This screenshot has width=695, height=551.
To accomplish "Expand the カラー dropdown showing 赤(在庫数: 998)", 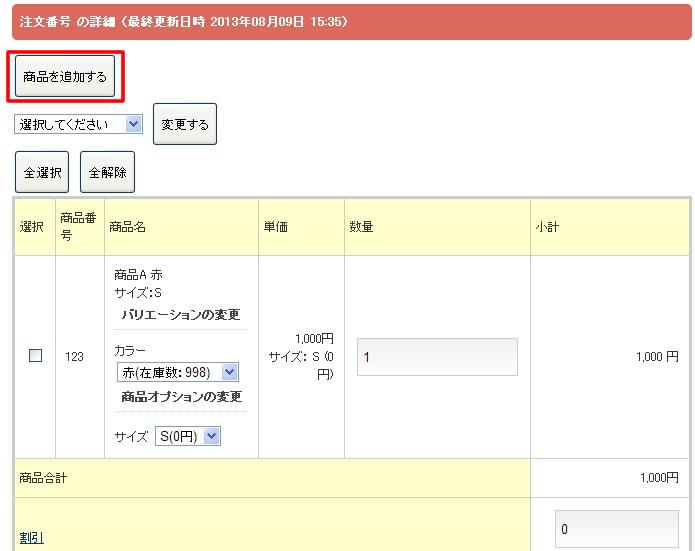I will (x=177, y=372).
